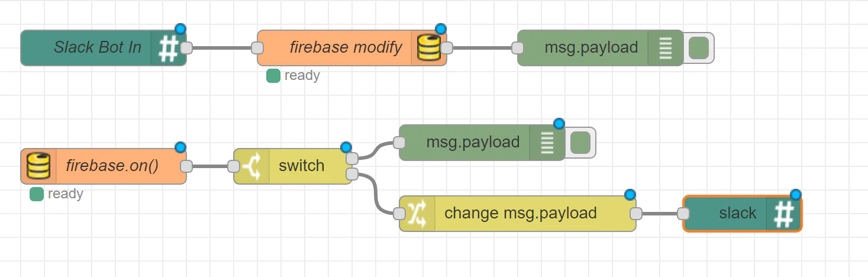Select the change msg.payload node
This screenshot has height=277, width=868.
tap(518, 214)
